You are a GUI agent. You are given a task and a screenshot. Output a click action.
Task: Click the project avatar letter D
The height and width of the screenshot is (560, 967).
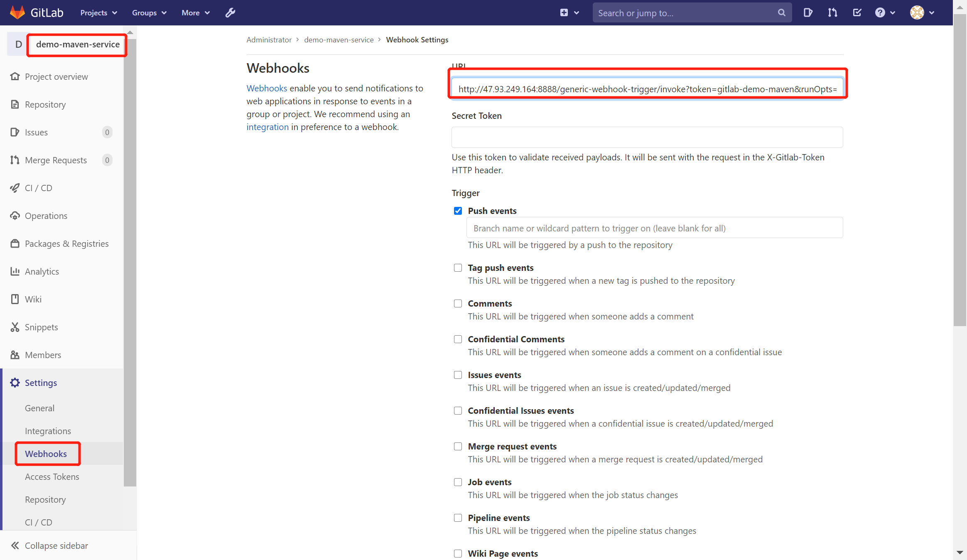pyautogui.click(x=18, y=44)
